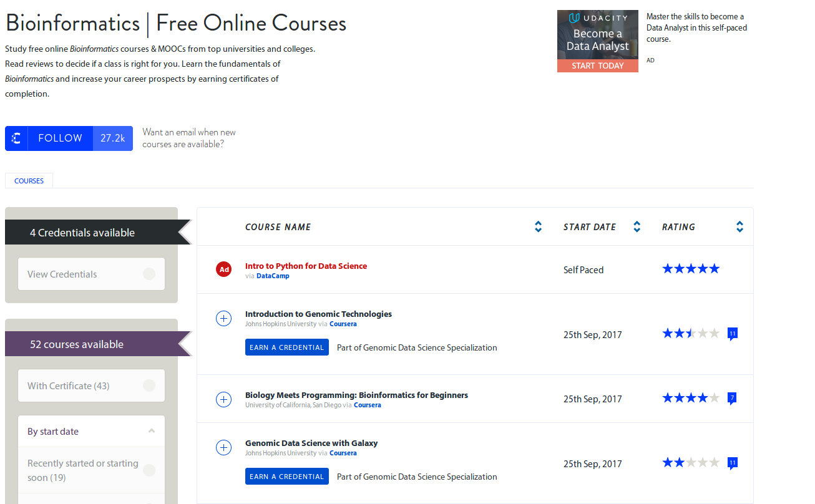Click the 27.2k followers count
The image size is (815, 504).
point(113,138)
